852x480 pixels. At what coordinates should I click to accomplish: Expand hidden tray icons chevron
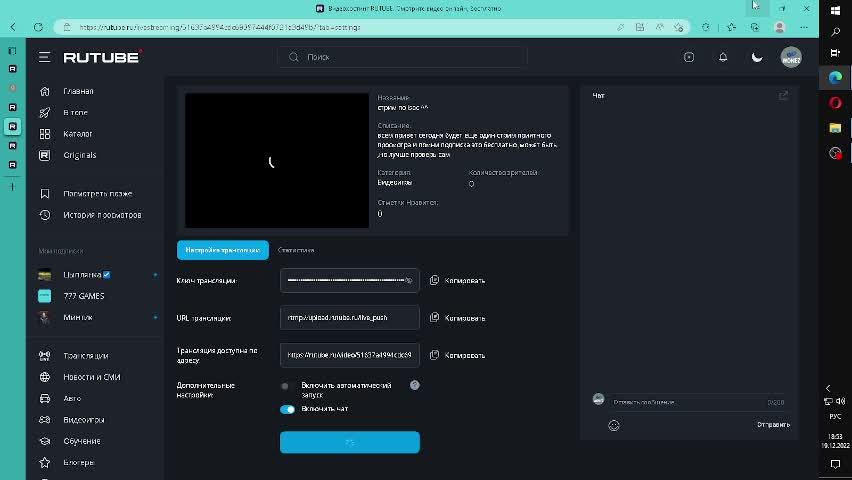coord(828,388)
